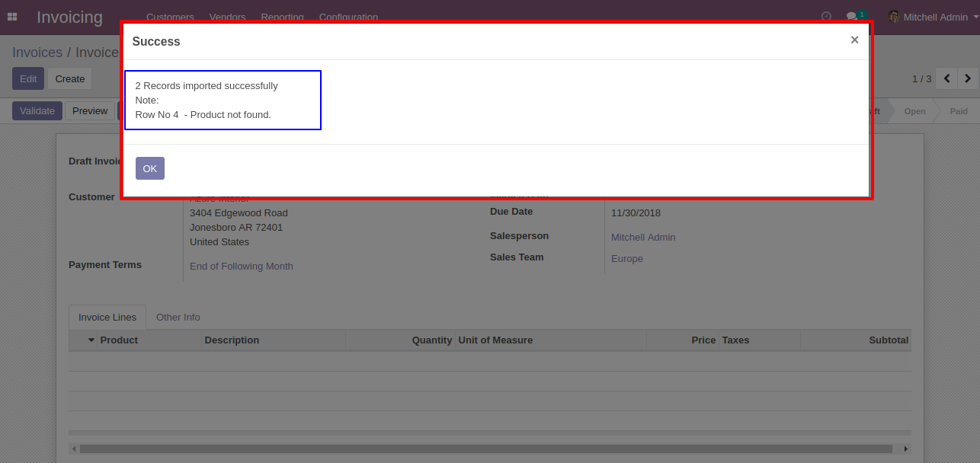Open the apps grid menu icon
The height and width of the screenshot is (463, 980).
(x=12, y=17)
